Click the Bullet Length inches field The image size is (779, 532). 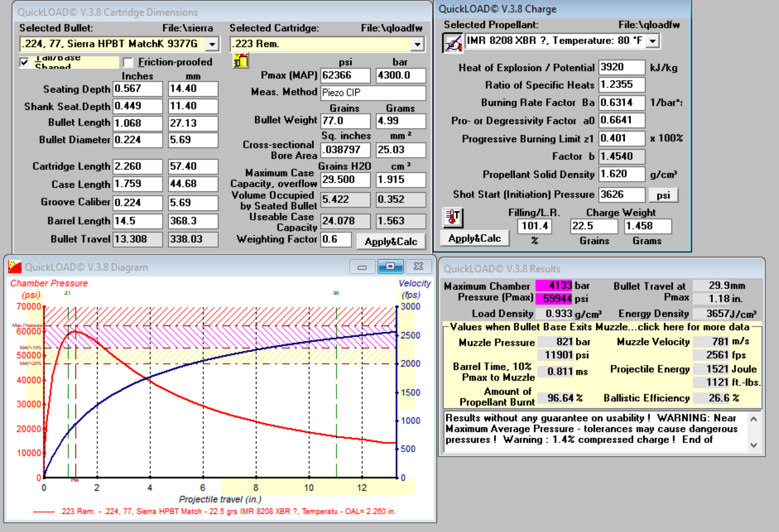coord(138,123)
